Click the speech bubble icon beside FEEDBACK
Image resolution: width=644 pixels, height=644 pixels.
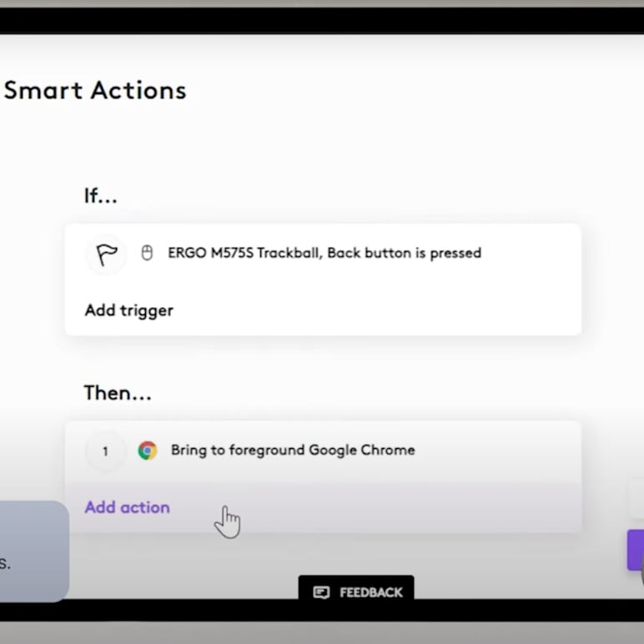(321, 592)
